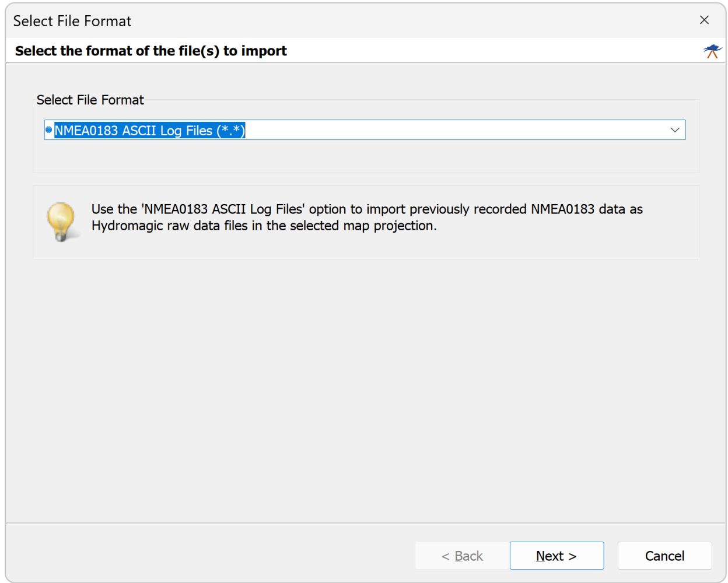The width and height of the screenshot is (728, 583).
Task: Click the 'Select File Format' window title
Action: 72,21
